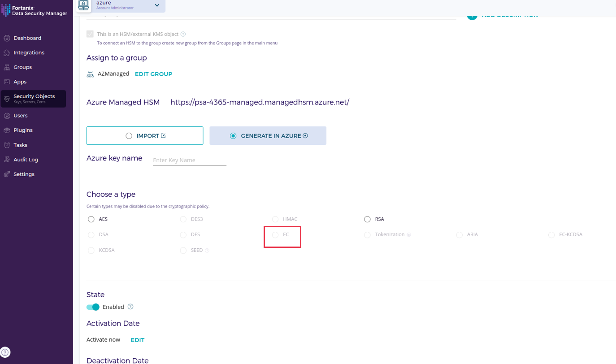Click the help icon next to HSM/external KMS object
The height and width of the screenshot is (364, 616).
point(183,34)
